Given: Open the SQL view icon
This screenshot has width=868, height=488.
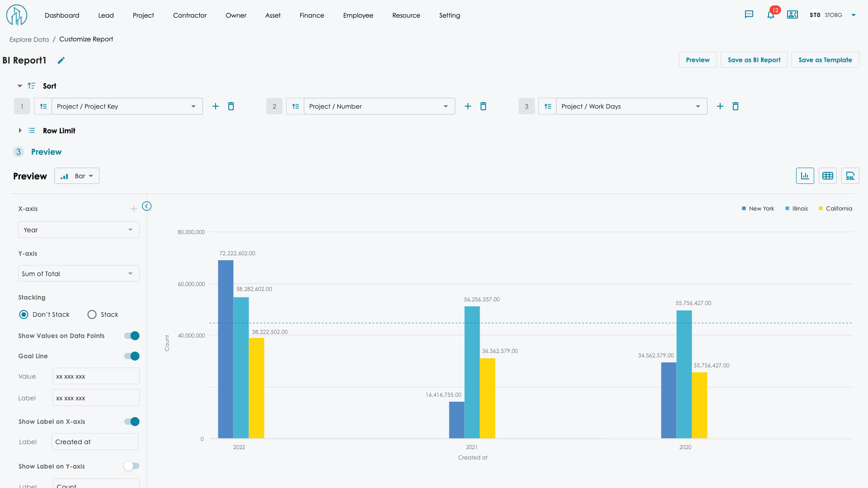Looking at the screenshot, I should (x=850, y=176).
